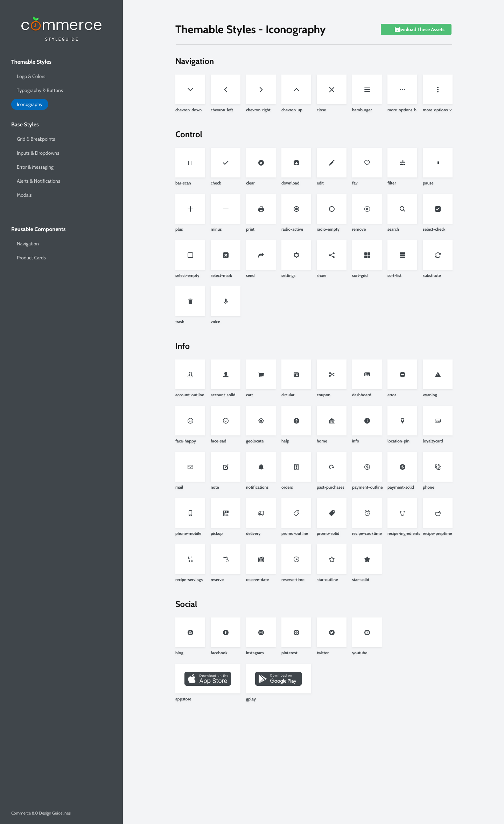The height and width of the screenshot is (824, 504).
Task: Select the substitute refresh icon
Action: [438, 255]
